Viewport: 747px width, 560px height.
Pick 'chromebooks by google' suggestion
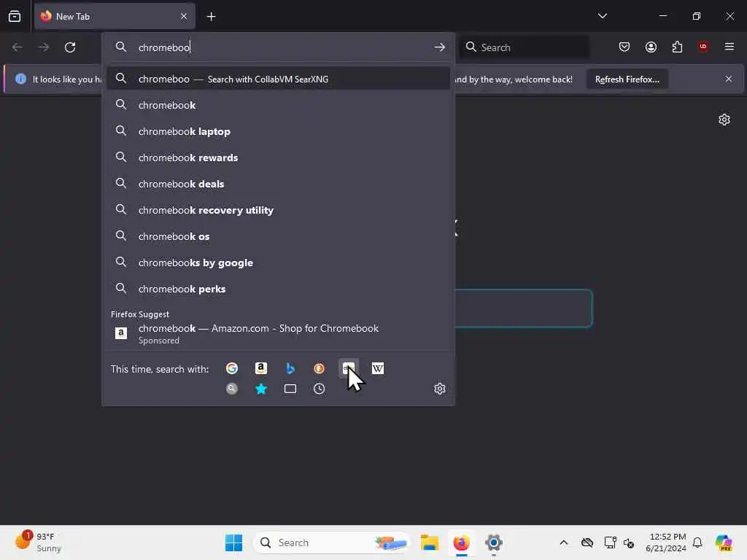click(278, 262)
